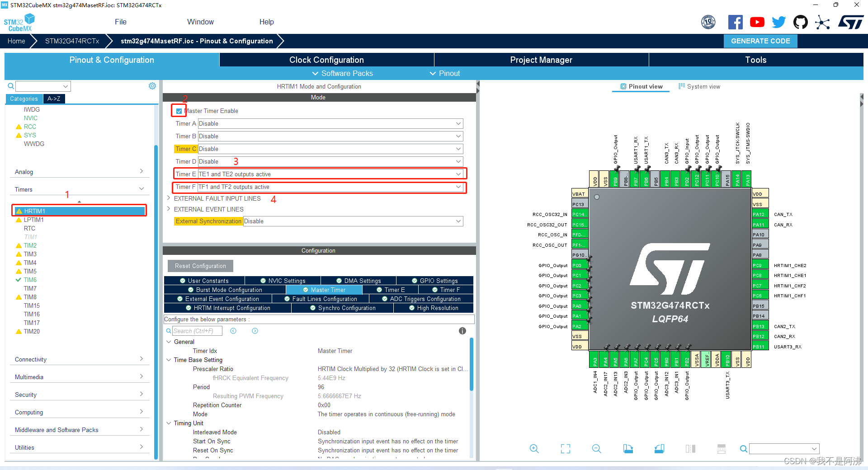The image size is (868, 470).
Task: Open the Timer F outputs dropdown
Action: click(330, 187)
